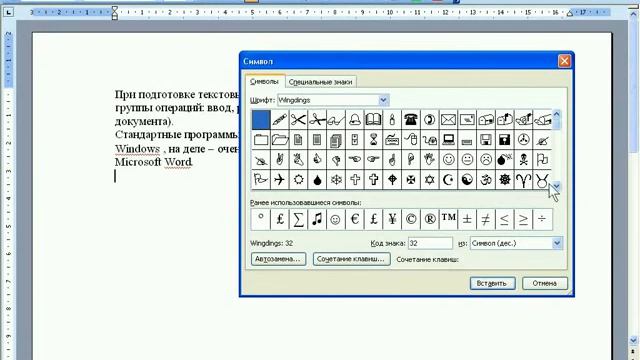Image resolution: width=640 pixels, height=360 pixels.
Task: Select the victory hand symbol
Action: pyautogui.click(x=280, y=160)
